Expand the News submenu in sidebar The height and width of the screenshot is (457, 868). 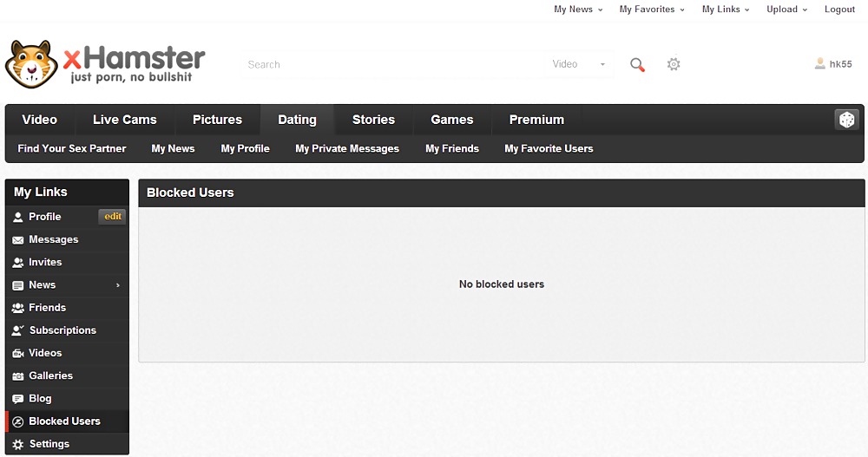(x=118, y=285)
